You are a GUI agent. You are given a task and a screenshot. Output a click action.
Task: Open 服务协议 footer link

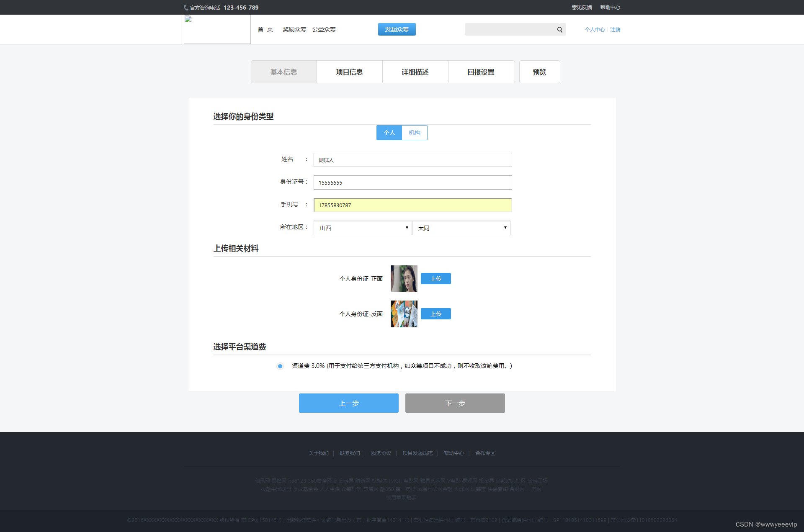pyautogui.click(x=381, y=453)
